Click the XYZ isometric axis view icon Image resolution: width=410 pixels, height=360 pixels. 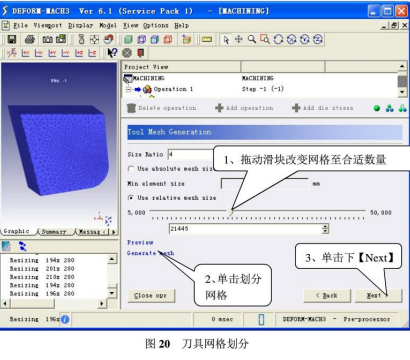click(x=12, y=53)
